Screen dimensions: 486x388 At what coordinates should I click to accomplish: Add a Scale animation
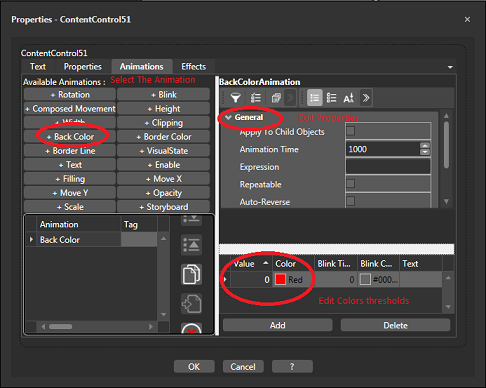point(70,207)
